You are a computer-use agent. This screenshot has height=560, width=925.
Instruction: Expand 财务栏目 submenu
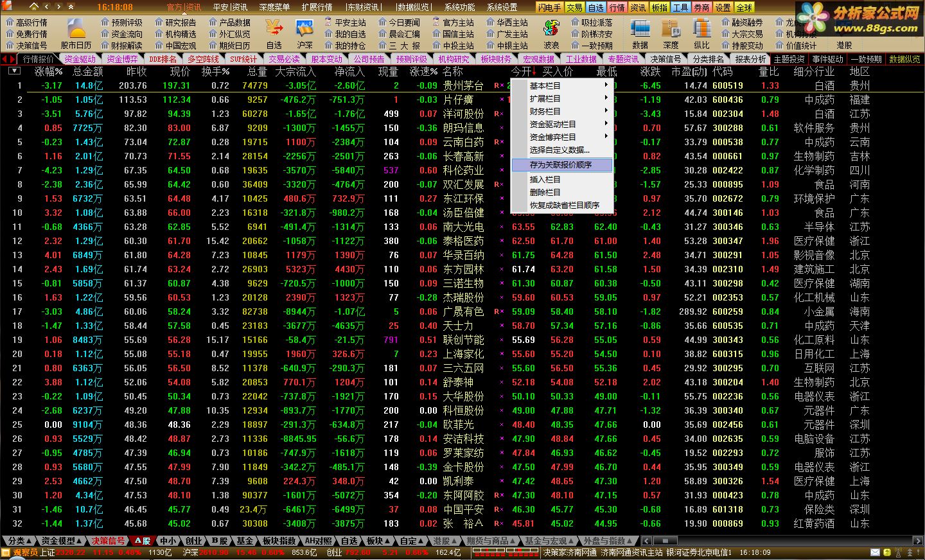click(x=562, y=111)
